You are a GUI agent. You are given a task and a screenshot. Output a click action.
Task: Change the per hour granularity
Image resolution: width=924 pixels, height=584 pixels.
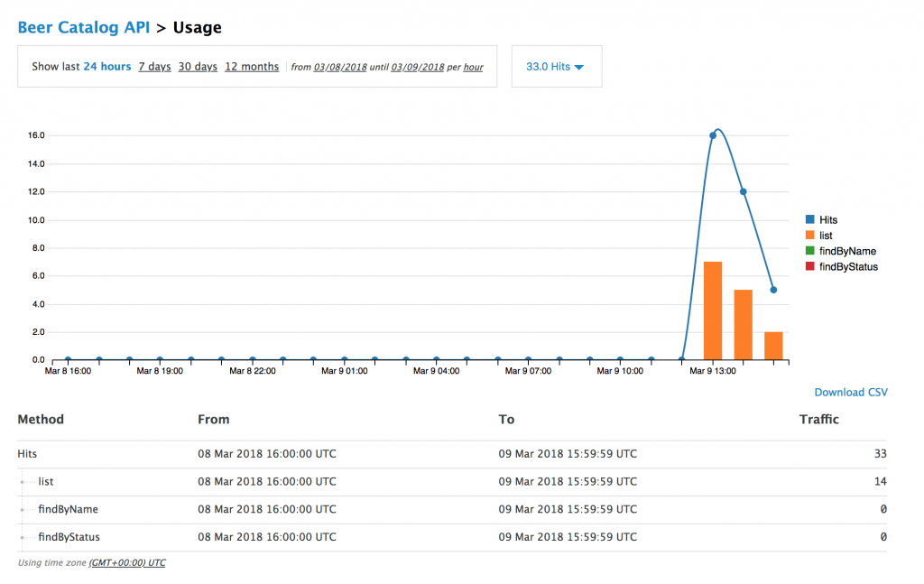[473, 68]
